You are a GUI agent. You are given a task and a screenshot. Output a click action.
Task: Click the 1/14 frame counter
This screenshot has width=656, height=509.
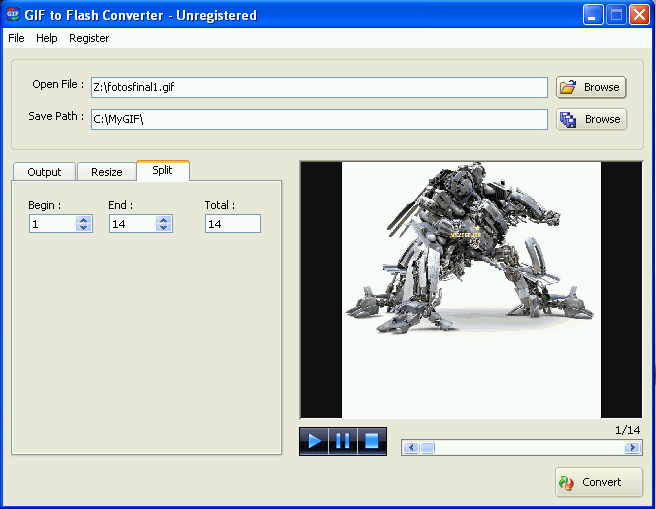[x=628, y=430]
